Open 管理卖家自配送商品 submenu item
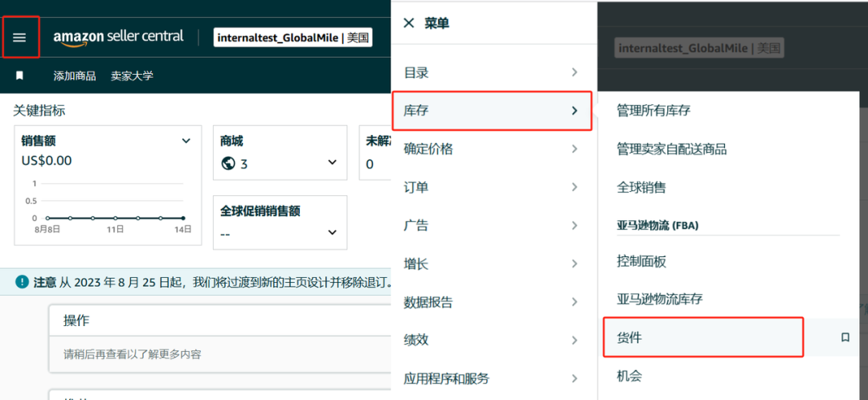 [671, 149]
